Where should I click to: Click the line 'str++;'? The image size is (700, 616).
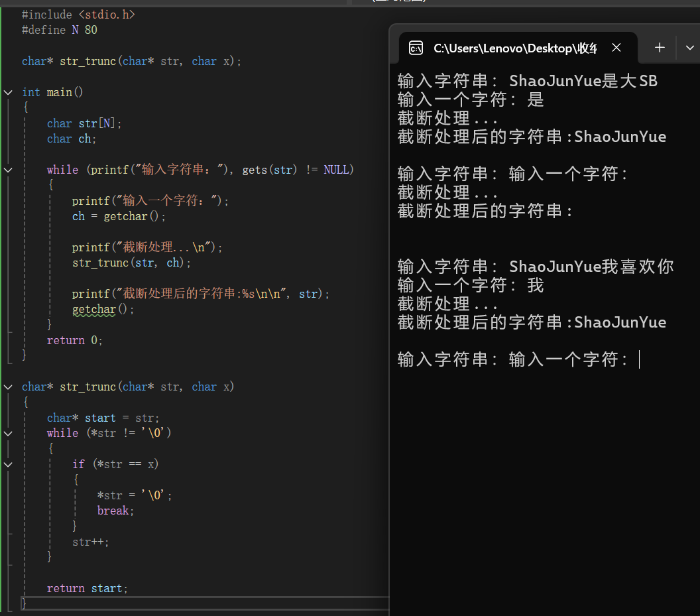pyautogui.click(x=91, y=542)
